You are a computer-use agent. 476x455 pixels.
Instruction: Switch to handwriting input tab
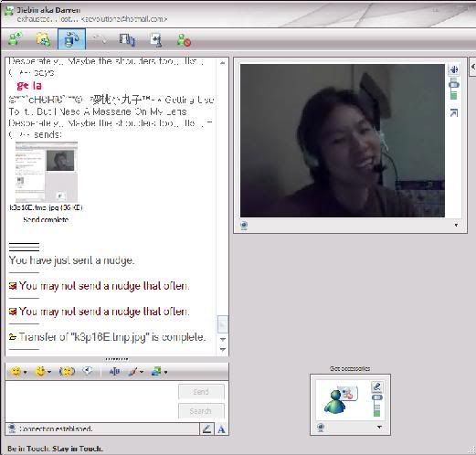(206, 429)
